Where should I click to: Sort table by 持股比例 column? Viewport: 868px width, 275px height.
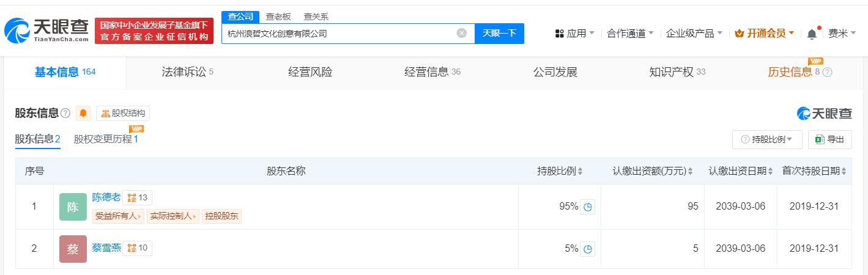pyautogui.click(x=560, y=171)
